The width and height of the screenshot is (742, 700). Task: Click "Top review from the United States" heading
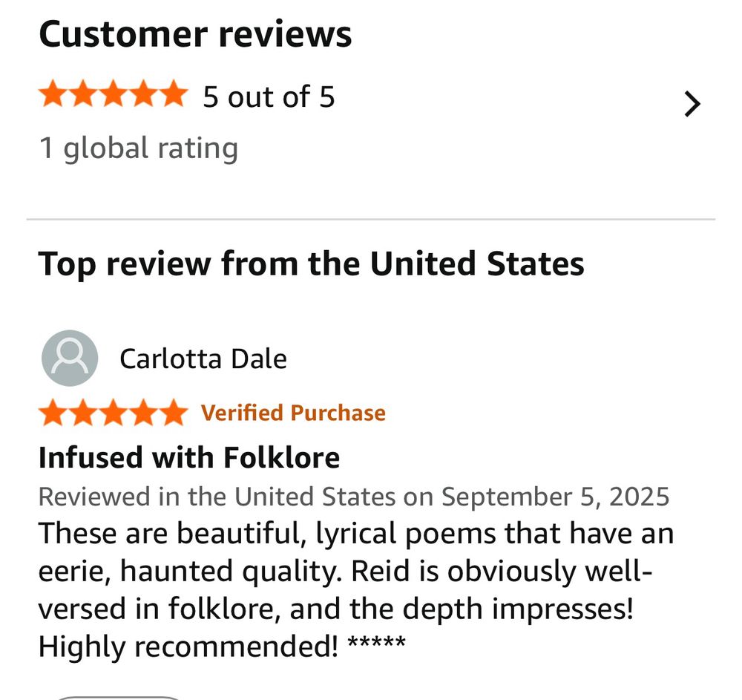tap(311, 264)
